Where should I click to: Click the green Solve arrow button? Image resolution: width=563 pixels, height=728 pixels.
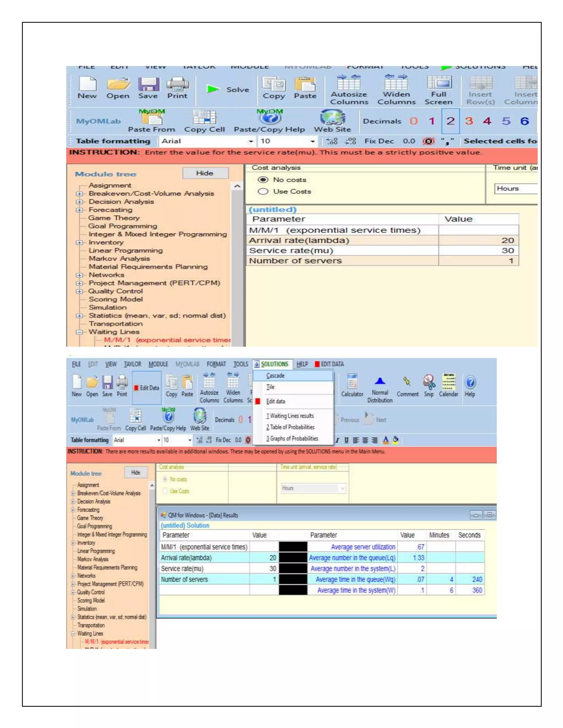pyautogui.click(x=213, y=89)
